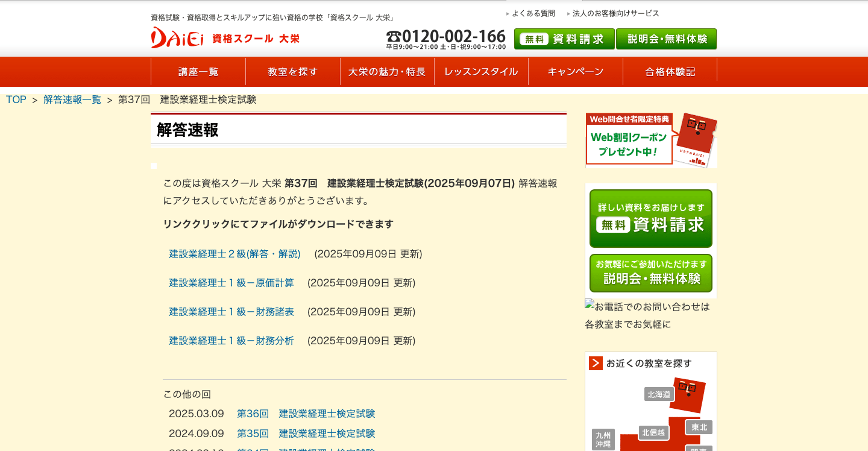Open the 建設業経理士1級-原価計算 link
This screenshot has width=868, height=451.
[231, 283]
